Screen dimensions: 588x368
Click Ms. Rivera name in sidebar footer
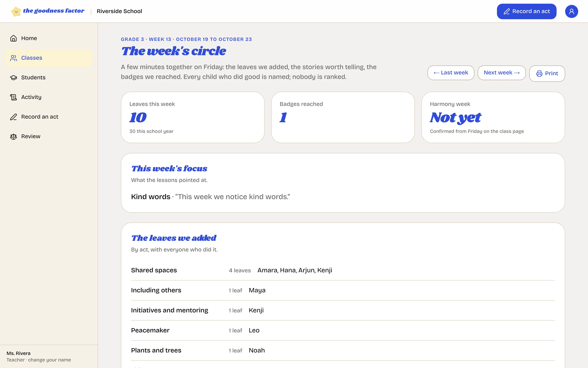tap(18, 353)
